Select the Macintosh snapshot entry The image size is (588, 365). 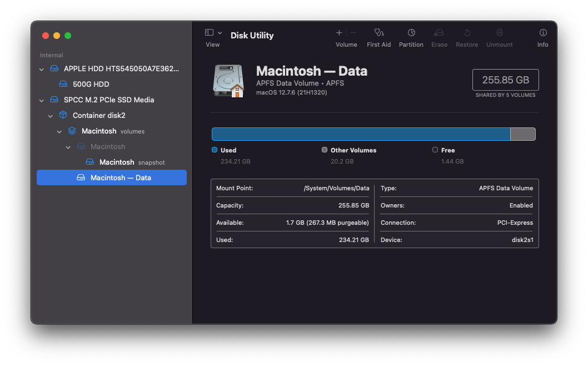117,162
